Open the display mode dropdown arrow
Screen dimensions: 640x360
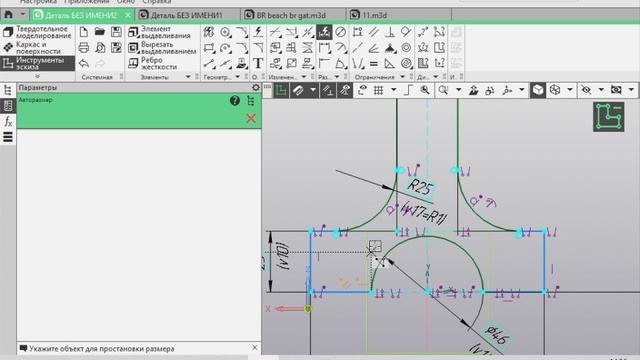tap(570, 90)
